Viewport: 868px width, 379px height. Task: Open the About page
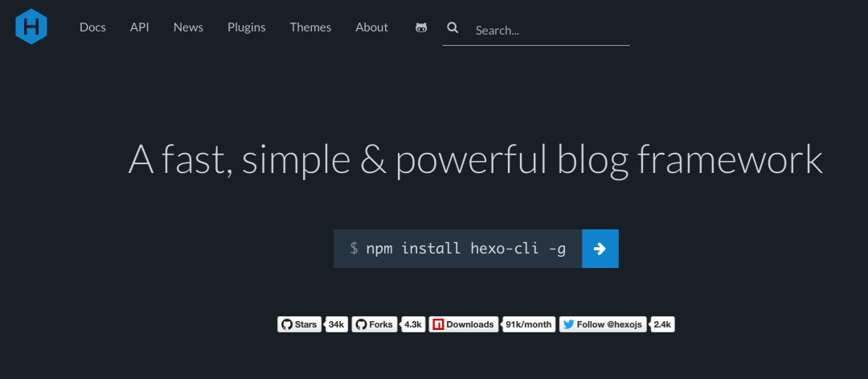point(371,27)
